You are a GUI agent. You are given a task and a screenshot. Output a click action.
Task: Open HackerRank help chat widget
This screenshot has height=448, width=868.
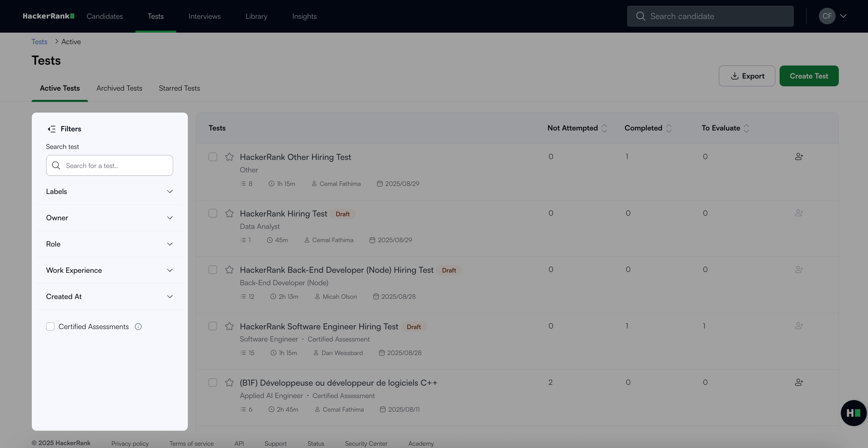point(853,413)
